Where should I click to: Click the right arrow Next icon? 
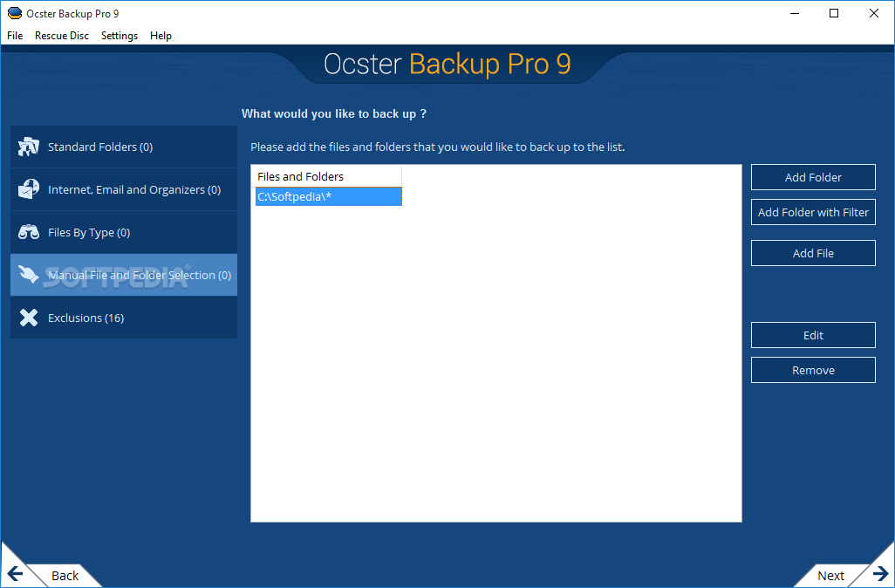[x=881, y=574]
